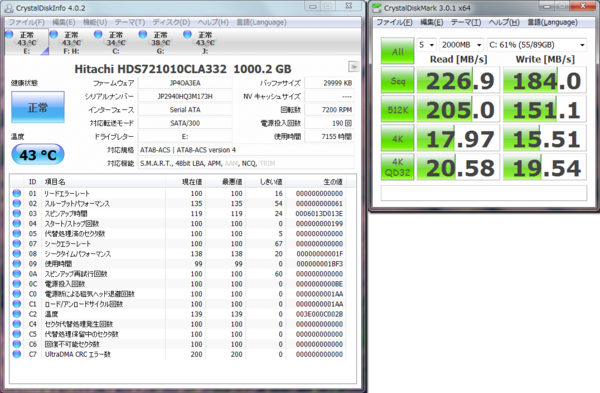This screenshot has width=600, height=393.
Task: Click the 7155 時間 power-on hours value
Action: pyautogui.click(x=329, y=137)
